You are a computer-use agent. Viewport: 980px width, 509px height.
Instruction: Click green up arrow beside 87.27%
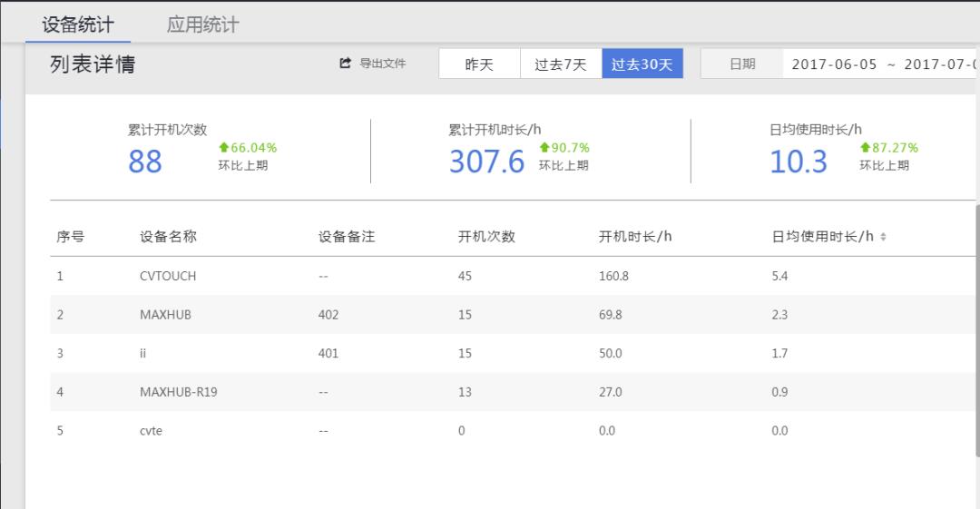pyautogui.click(x=865, y=148)
